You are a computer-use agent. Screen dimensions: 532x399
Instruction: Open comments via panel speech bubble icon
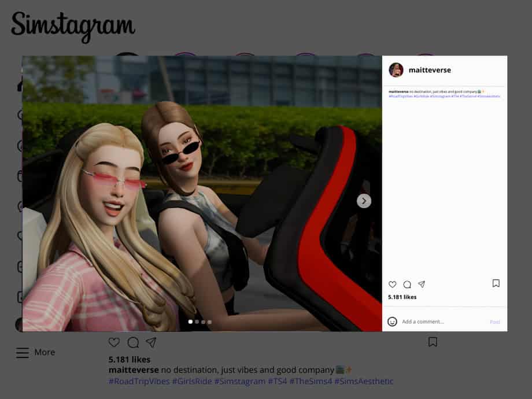pyautogui.click(x=407, y=285)
